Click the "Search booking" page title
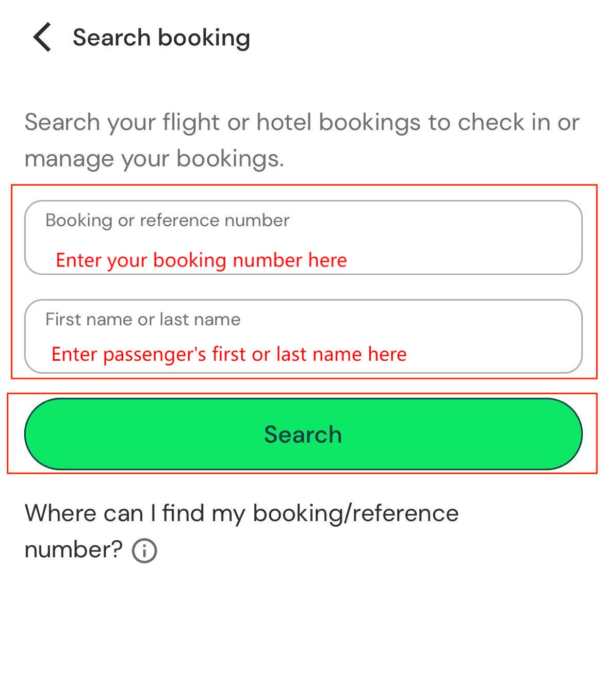 coord(161,38)
